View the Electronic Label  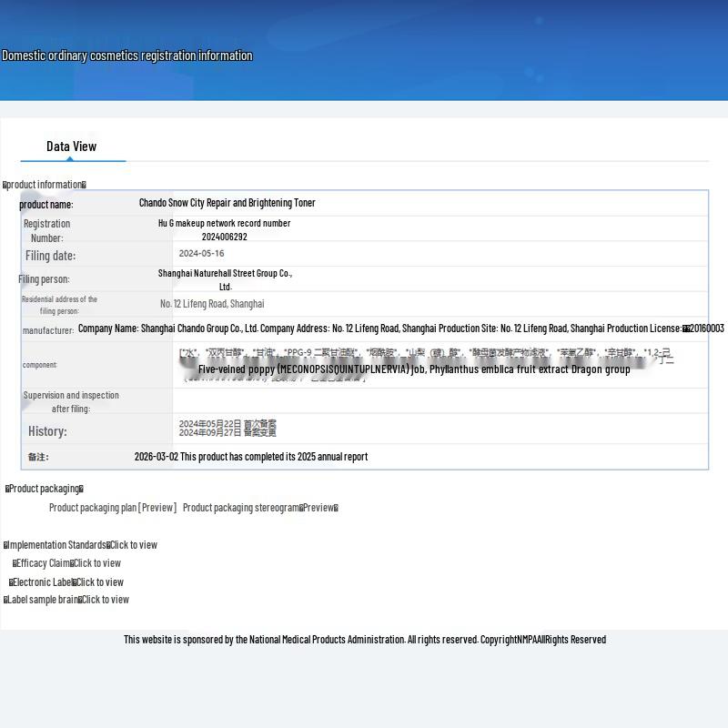coord(99,582)
